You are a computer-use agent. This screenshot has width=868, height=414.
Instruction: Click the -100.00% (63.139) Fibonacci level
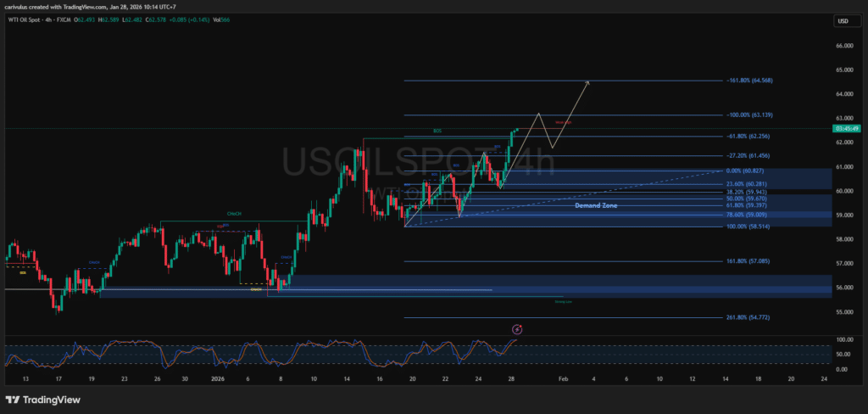[749, 115]
